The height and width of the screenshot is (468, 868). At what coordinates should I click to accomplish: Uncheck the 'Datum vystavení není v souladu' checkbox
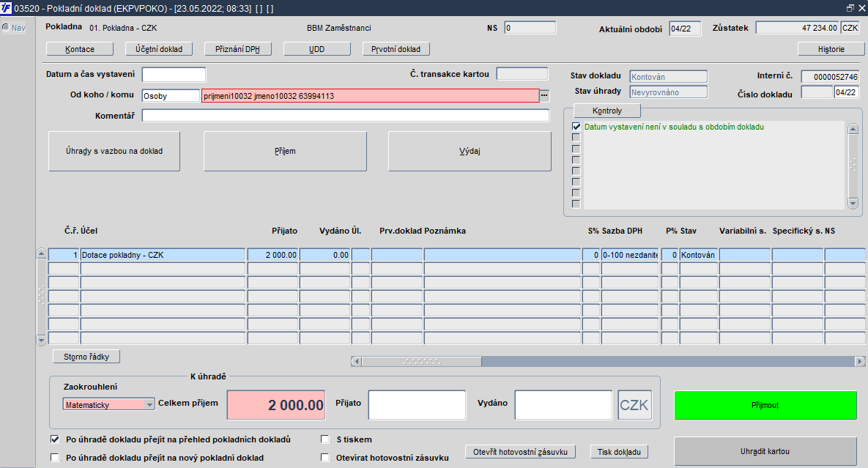click(576, 127)
